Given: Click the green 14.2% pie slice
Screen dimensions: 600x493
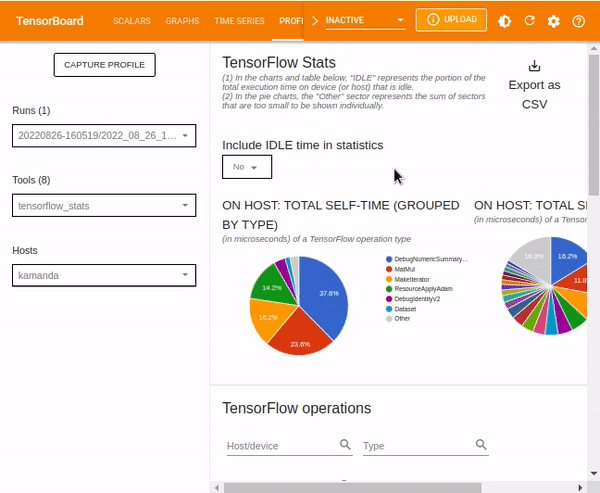Looking at the screenshot, I should [274, 285].
